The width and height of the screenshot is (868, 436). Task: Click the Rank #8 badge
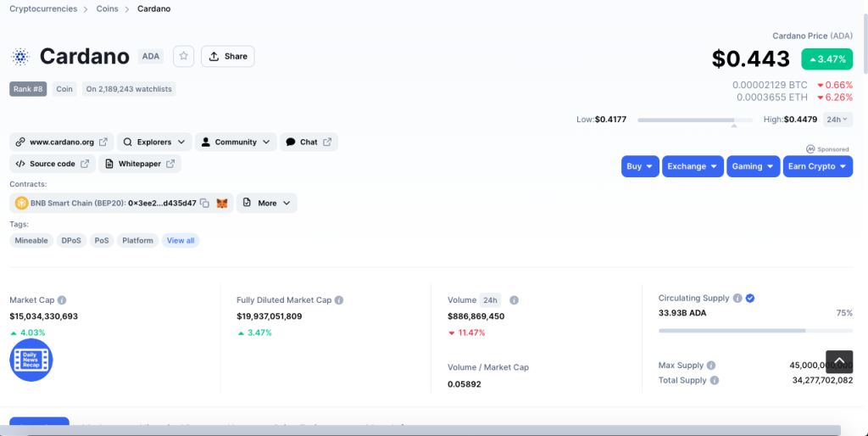tap(28, 88)
